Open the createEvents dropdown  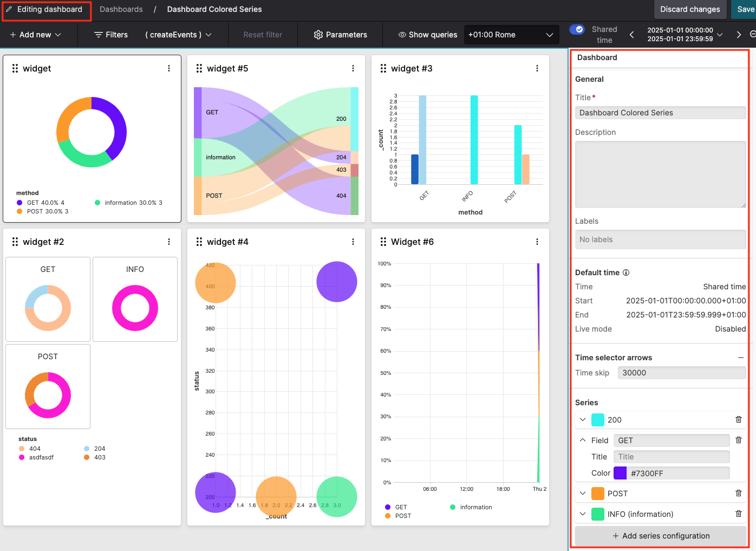178,35
